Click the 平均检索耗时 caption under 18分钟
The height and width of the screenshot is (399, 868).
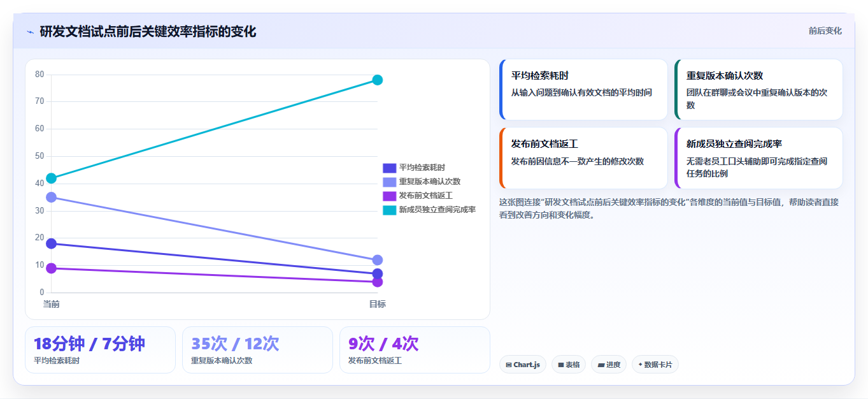click(x=57, y=361)
